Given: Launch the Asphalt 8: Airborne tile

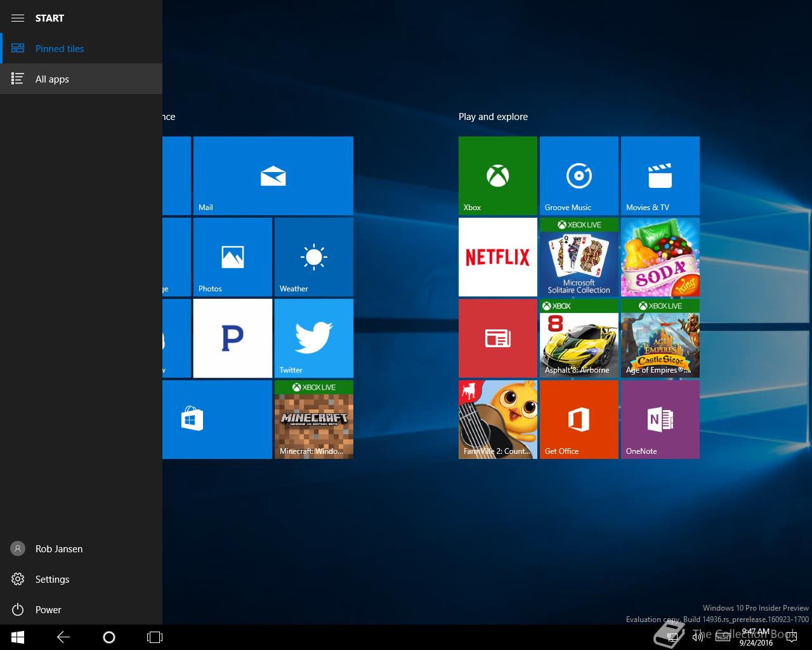Looking at the screenshot, I should (579, 338).
